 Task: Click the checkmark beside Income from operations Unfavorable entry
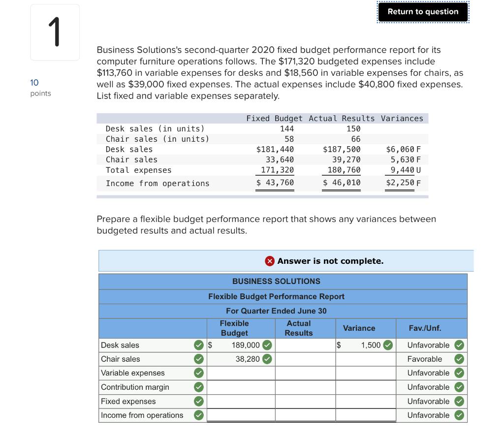pyautogui.click(x=459, y=415)
